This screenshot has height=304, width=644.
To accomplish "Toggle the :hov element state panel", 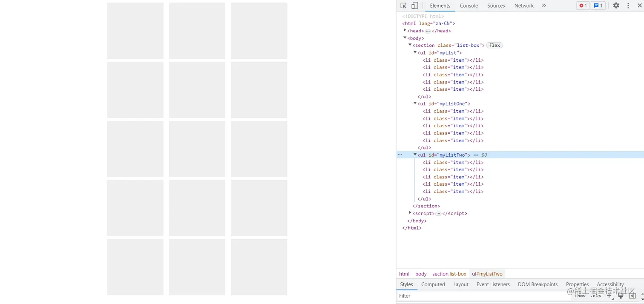I will click(x=581, y=295).
